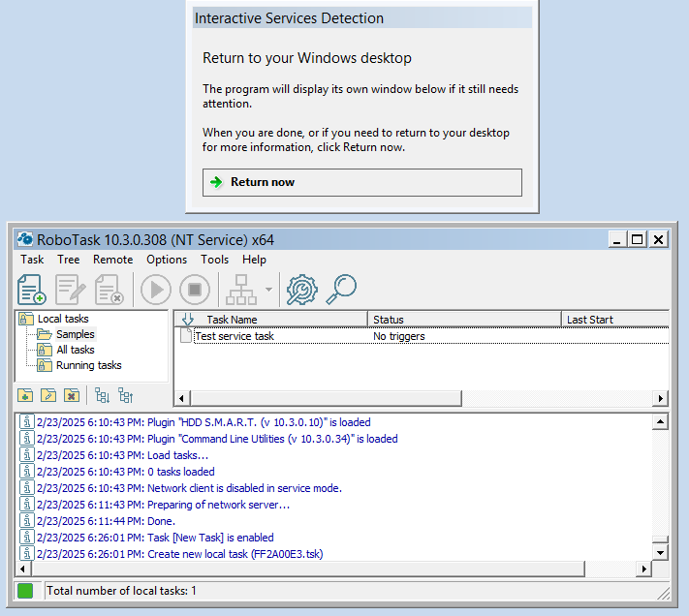Click the log panel vertical scrollbar thumb

pos(660,539)
